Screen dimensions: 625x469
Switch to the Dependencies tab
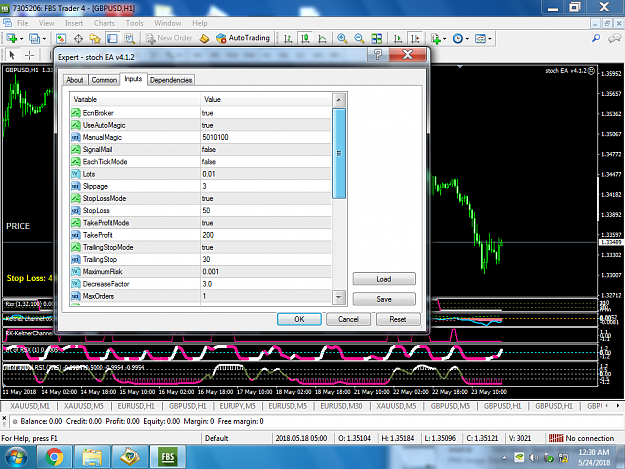point(171,80)
